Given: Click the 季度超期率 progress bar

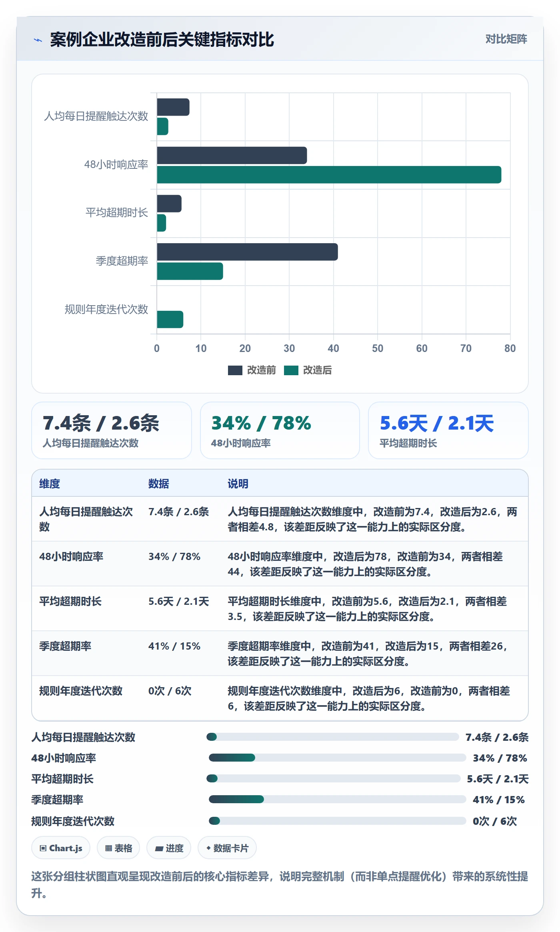Looking at the screenshot, I should (x=337, y=799).
